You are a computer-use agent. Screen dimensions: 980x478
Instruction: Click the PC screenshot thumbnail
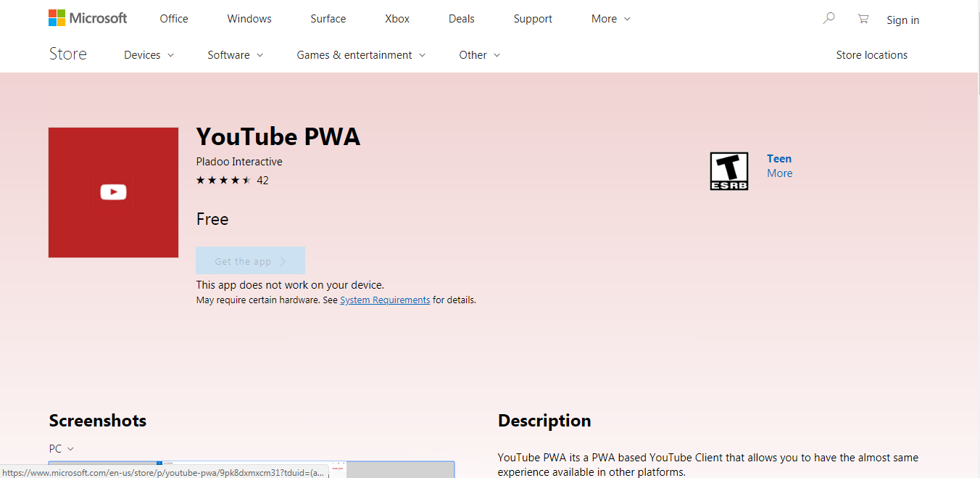(x=252, y=469)
